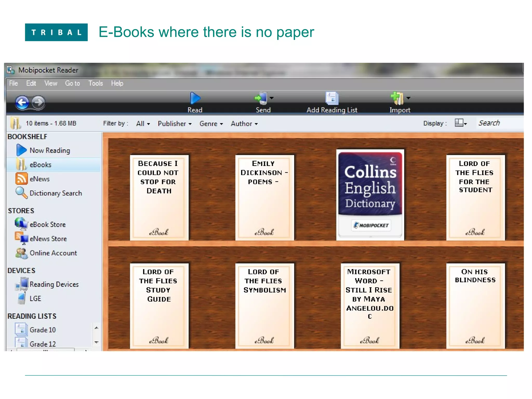The image size is (532, 399).
Task: Click the Grade 12 reading list icon
Action: click(x=21, y=343)
